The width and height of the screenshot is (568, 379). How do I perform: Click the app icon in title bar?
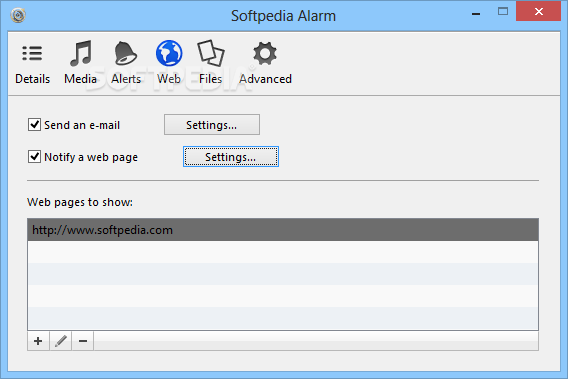coord(18,15)
